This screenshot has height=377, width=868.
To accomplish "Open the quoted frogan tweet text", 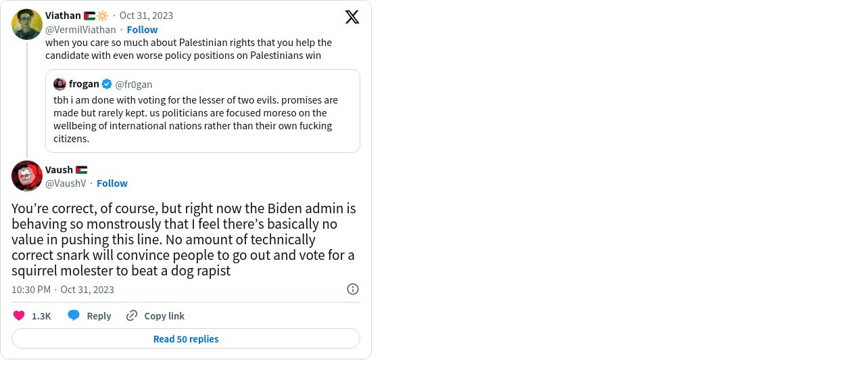I will coord(196,119).
